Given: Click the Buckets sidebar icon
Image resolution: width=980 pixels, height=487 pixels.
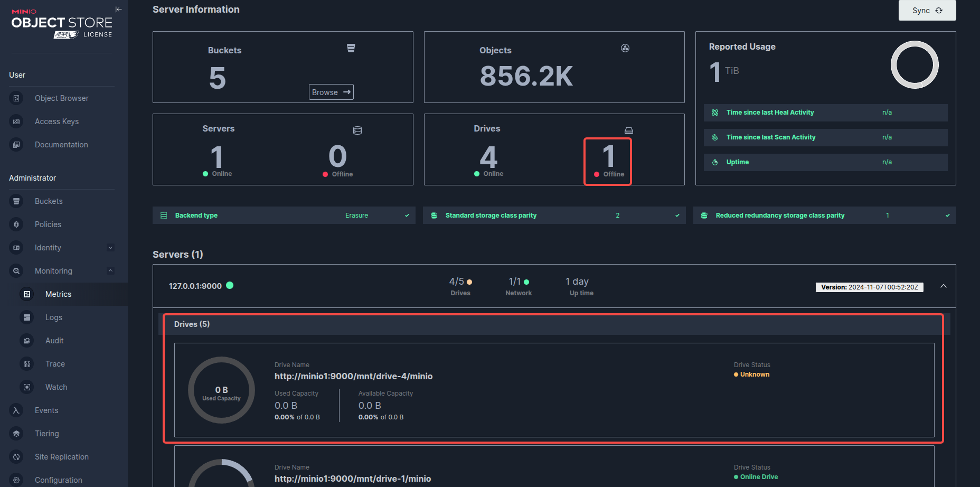Looking at the screenshot, I should pos(16,201).
